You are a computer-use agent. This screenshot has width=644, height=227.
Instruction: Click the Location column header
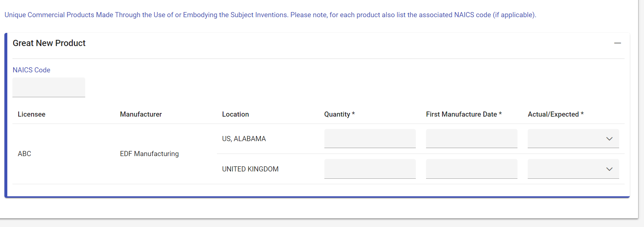[235, 114]
